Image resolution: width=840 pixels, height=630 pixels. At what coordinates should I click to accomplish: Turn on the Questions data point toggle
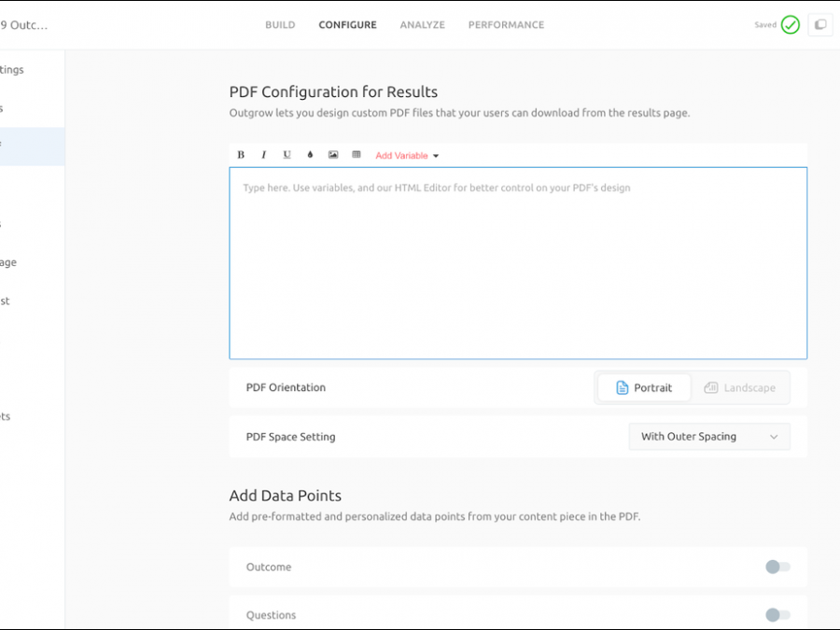[777, 614]
